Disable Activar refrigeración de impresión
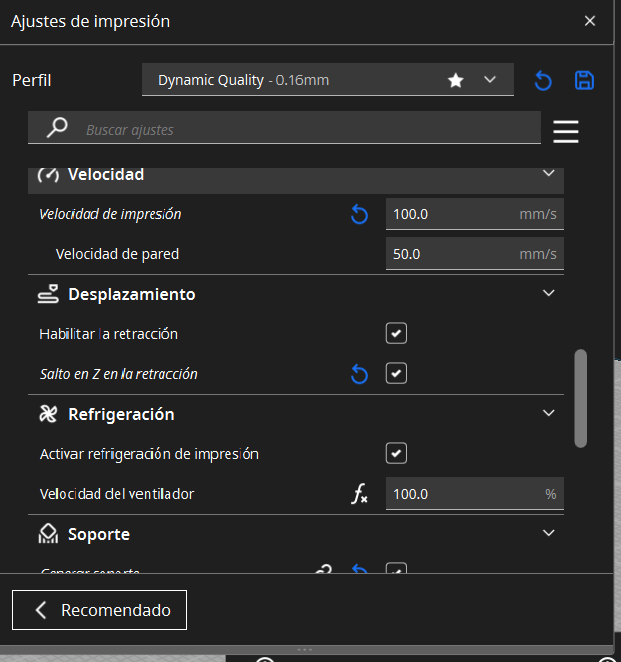 tap(396, 454)
